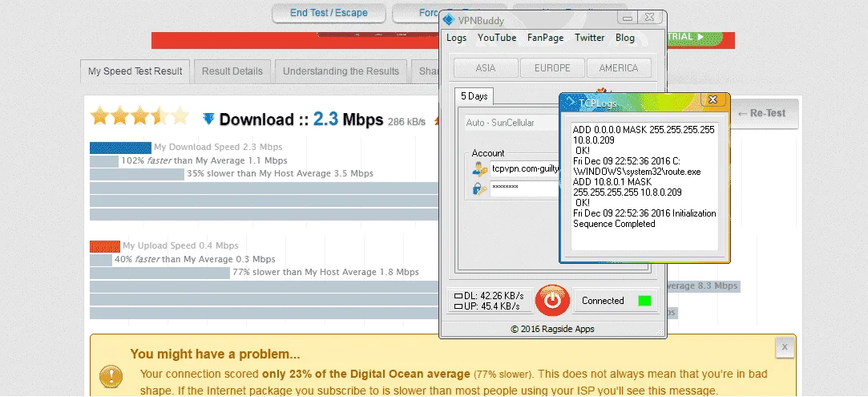Click the masked password field
The width and height of the screenshot is (868, 397).
[x=523, y=188]
